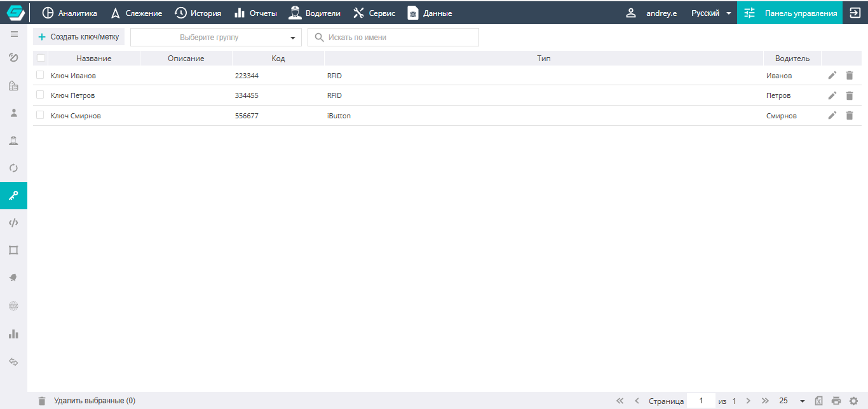Open the История menu
Screen dimensions: 868x409
(x=198, y=13)
